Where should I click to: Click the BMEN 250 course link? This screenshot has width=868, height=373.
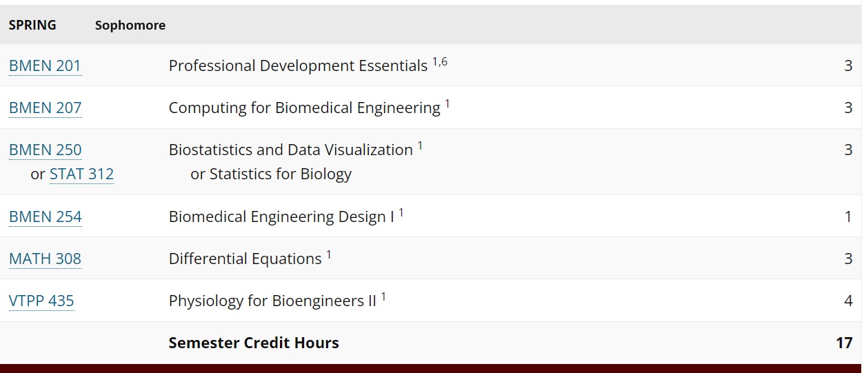(x=45, y=150)
